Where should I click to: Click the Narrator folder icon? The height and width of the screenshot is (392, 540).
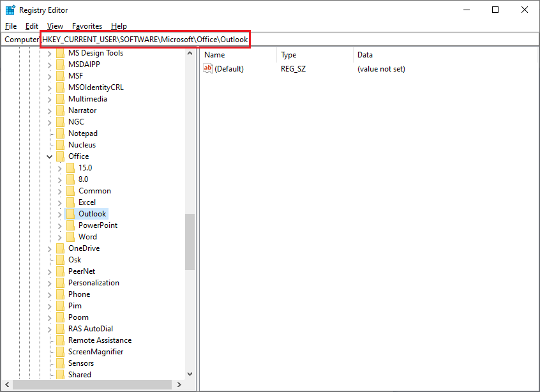coord(60,110)
